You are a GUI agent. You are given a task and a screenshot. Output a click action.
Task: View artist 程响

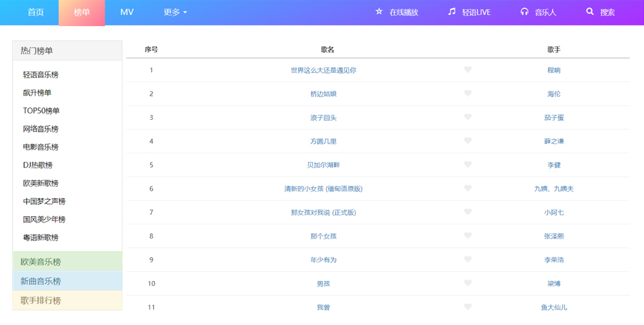pyautogui.click(x=554, y=70)
